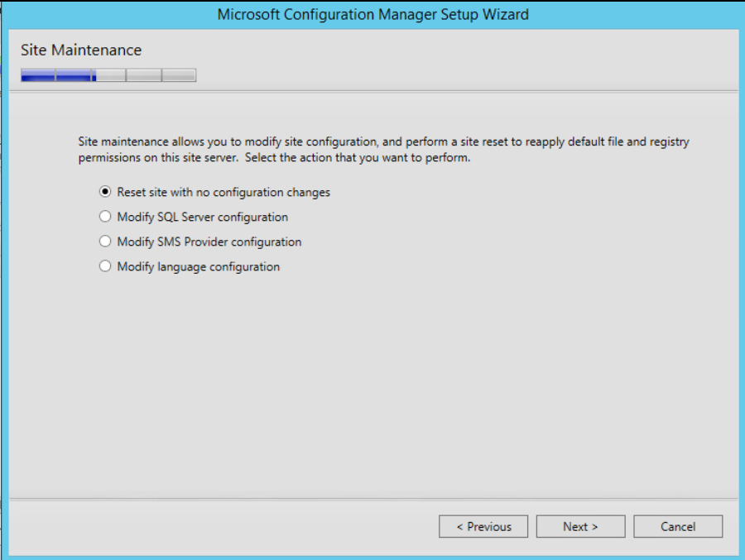
Task: Click the Site Maintenance heading
Action: [x=81, y=50]
